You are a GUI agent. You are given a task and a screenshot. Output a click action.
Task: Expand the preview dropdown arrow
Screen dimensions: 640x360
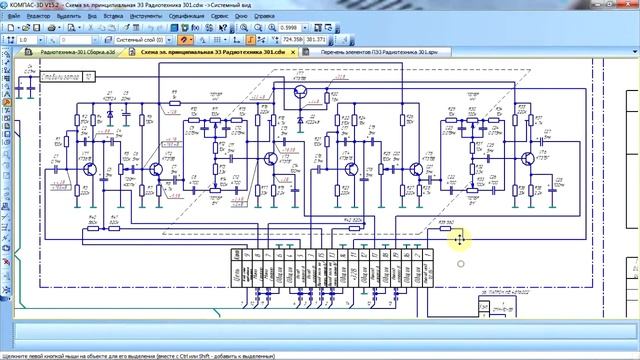pyautogui.click(x=79, y=28)
